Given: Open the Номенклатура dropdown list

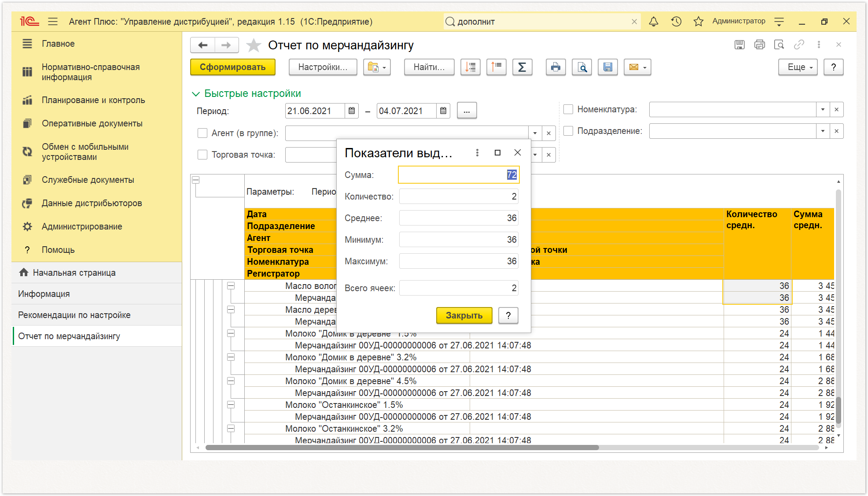Looking at the screenshot, I should [823, 109].
